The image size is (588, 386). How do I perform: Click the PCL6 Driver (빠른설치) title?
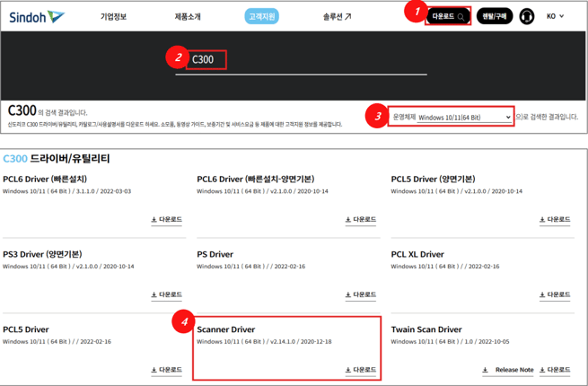45,180
